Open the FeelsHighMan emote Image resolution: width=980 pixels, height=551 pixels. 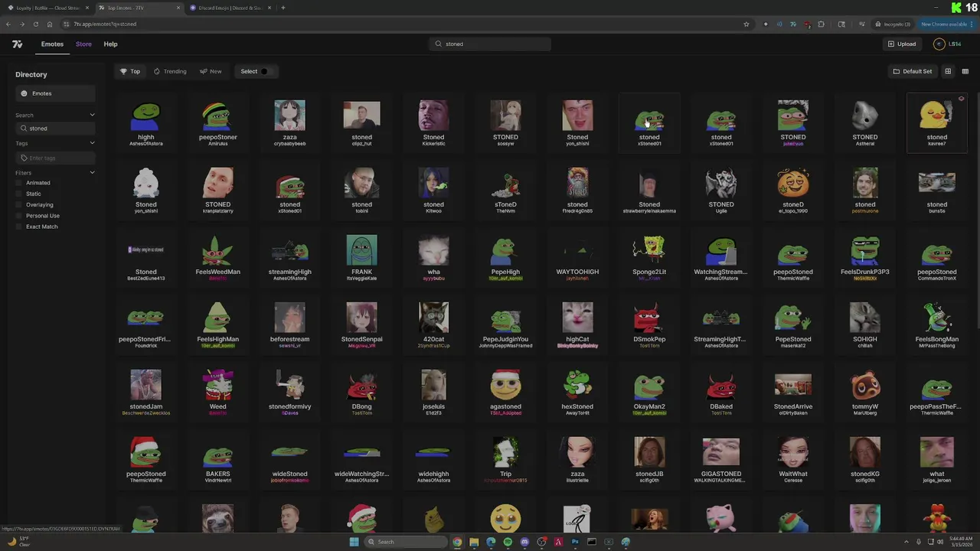coord(217,324)
